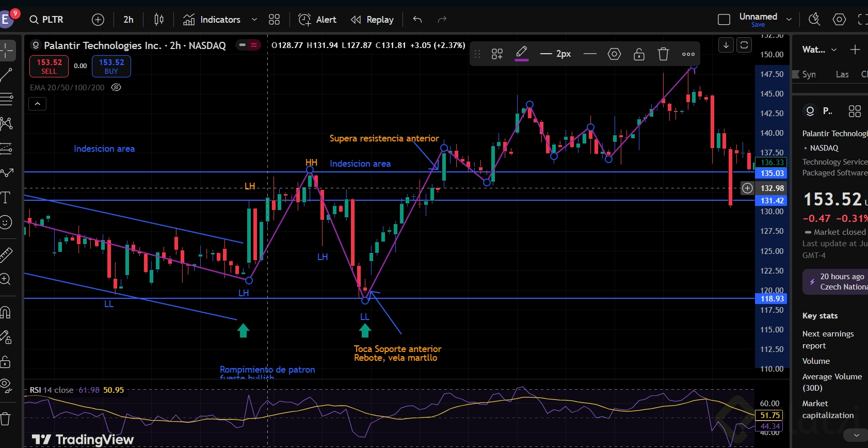Redo the last chart action
The height and width of the screenshot is (448, 868).
click(442, 20)
